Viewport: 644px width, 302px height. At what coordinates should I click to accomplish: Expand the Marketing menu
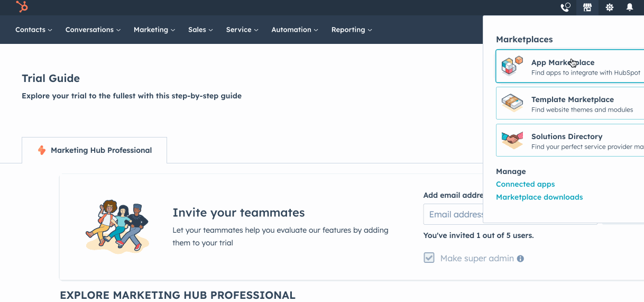(x=154, y=30)
